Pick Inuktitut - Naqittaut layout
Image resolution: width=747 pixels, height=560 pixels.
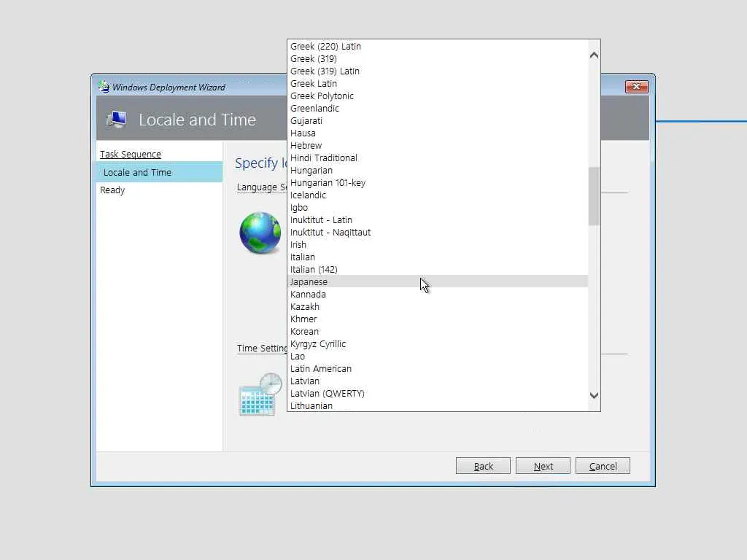(x=438, y=232)
